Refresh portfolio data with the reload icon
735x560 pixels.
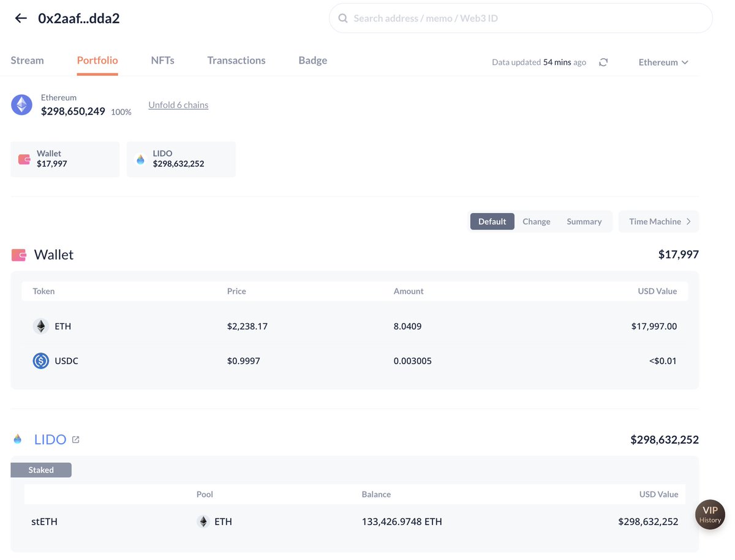[603, 62]
